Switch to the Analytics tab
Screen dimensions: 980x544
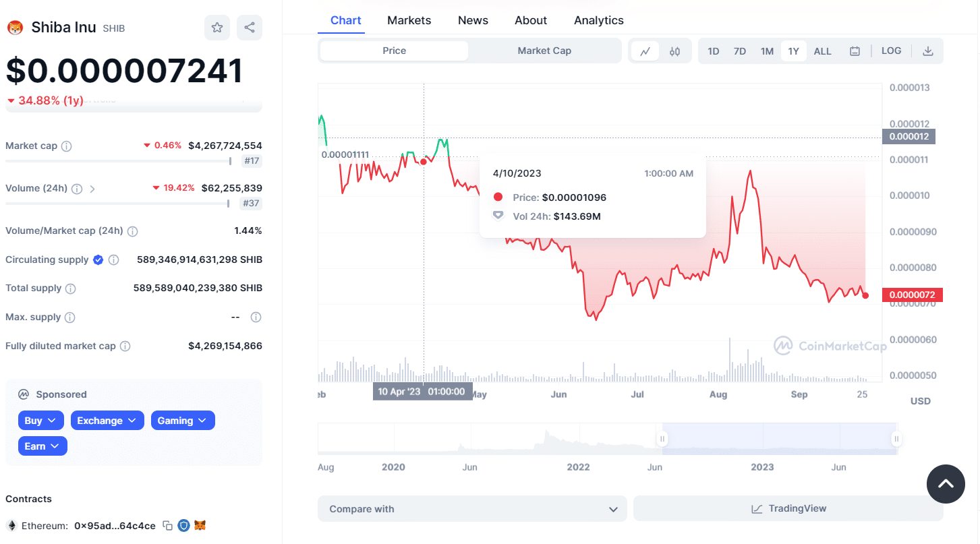(x=599, y=20)
